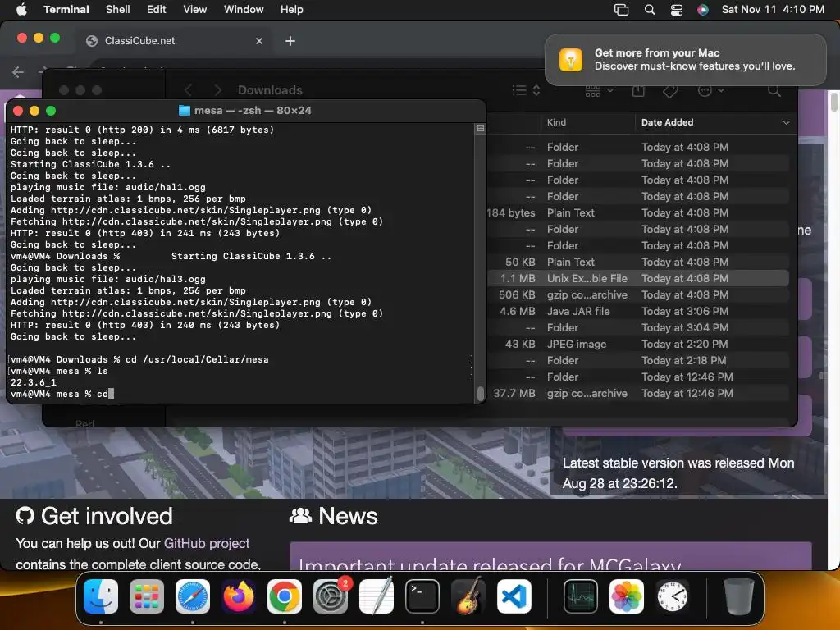Open Finder list view switcher
The width and height of the screenshot is (840, 630).
[526, 90]
